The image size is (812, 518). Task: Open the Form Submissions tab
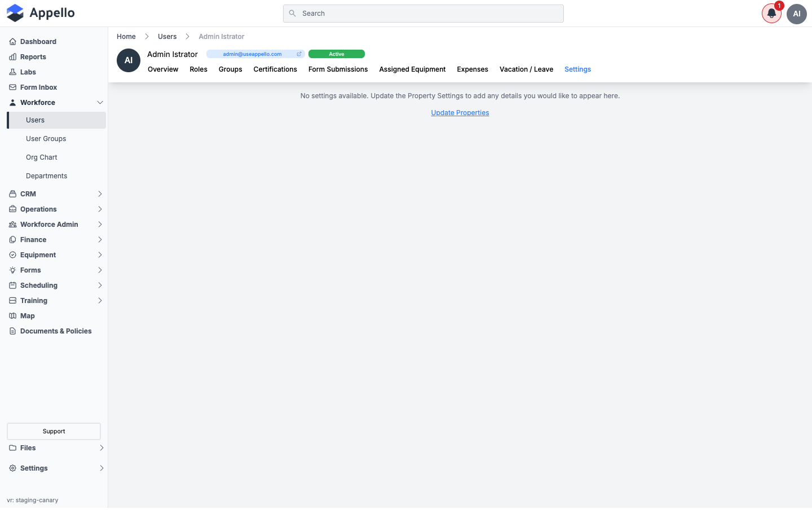[x=338, y=69]
